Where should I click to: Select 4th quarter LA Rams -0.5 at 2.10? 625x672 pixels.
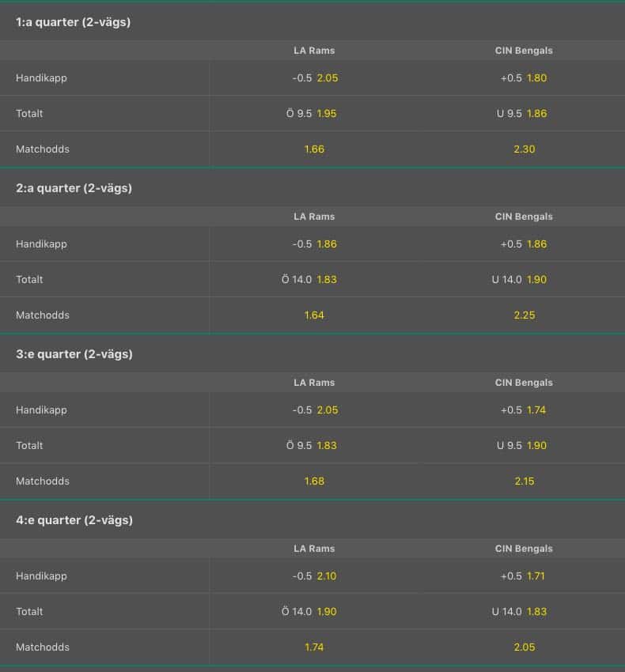314,576
